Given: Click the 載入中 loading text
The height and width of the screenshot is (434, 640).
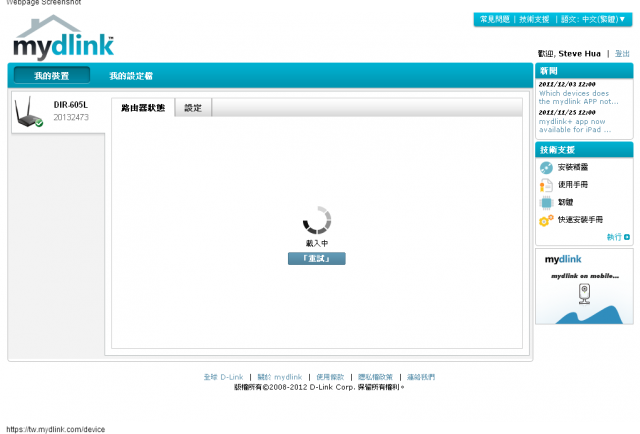Looking at the screenshot, I should pos(317,243).
